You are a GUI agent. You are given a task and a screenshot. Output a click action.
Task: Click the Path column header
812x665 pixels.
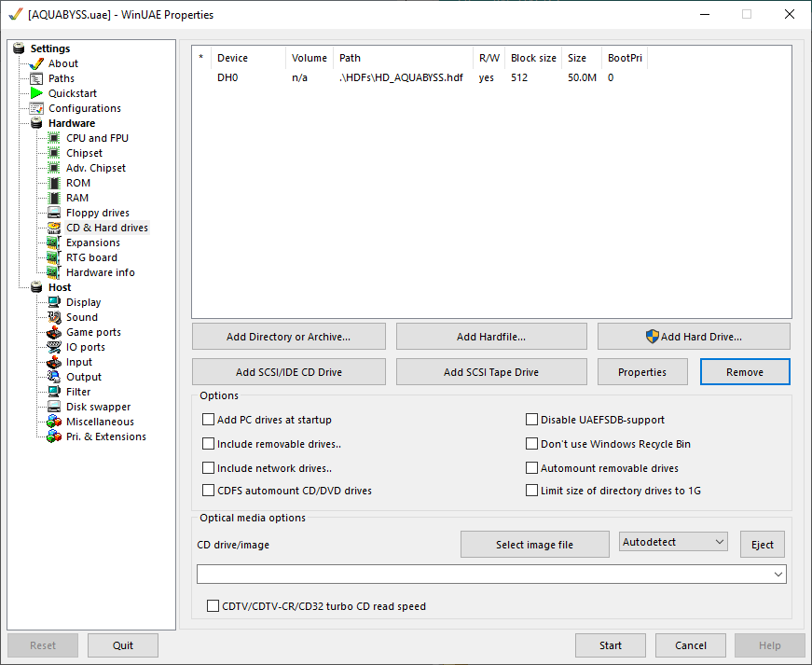pyautogui.click(x=403, y=58)
